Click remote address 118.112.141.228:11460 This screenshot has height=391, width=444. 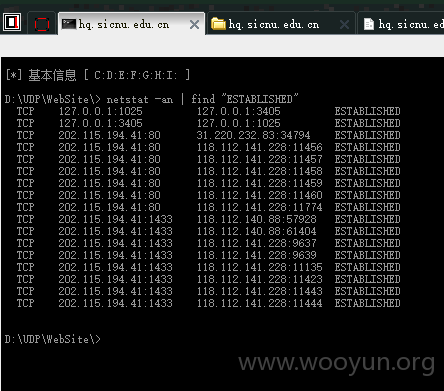(259, 195)
